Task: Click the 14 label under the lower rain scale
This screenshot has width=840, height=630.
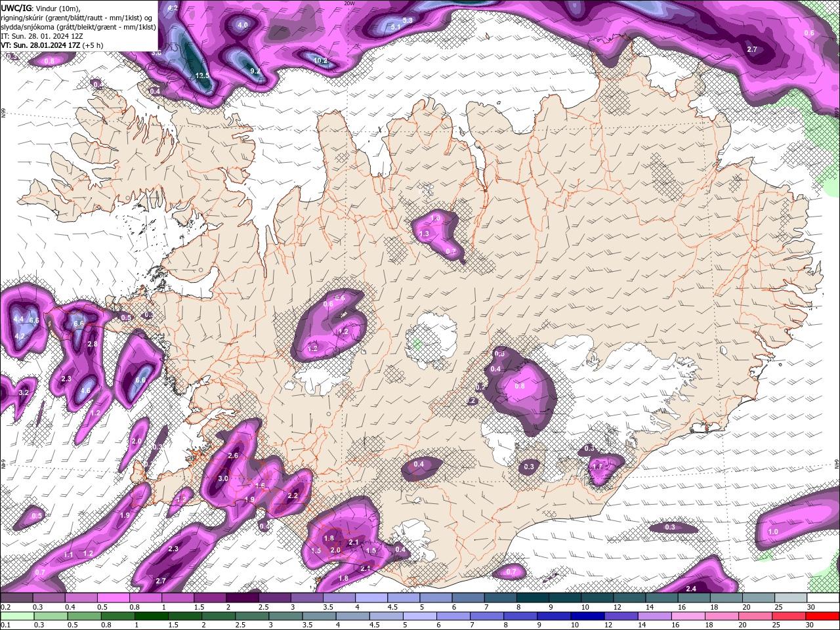Action: click(x=641, y=625)
